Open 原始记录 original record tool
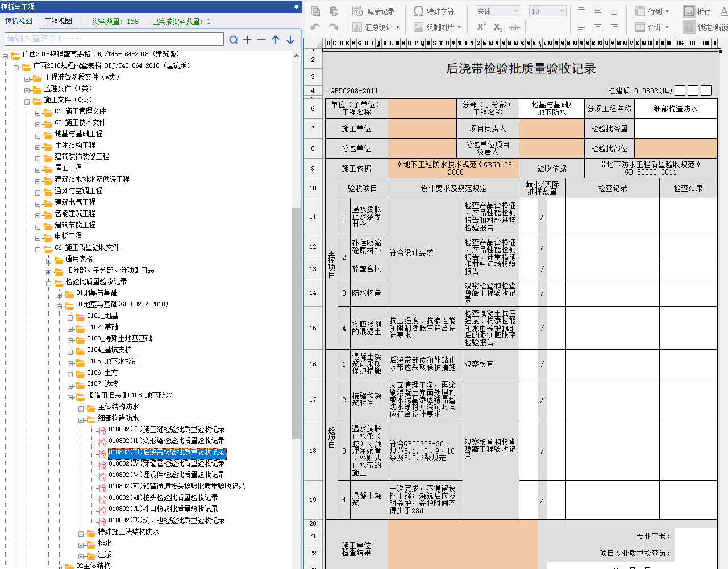Viewport: 728px width, 569px height. click(x=373, y=11)
